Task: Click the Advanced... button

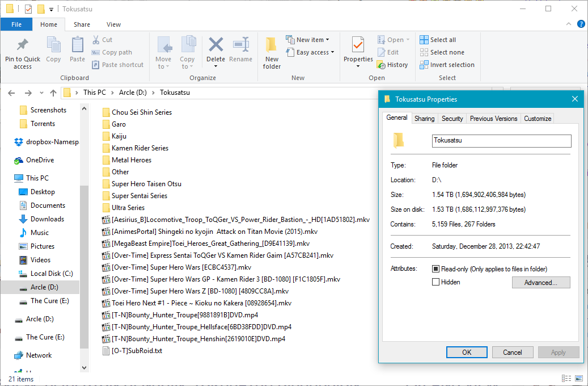Action: click(x=540, y=283)
